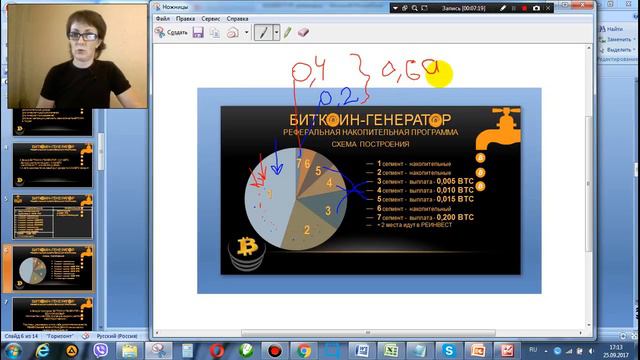
Task: Click the recorder zoom magnifier icon
Action: coord(415,8)
